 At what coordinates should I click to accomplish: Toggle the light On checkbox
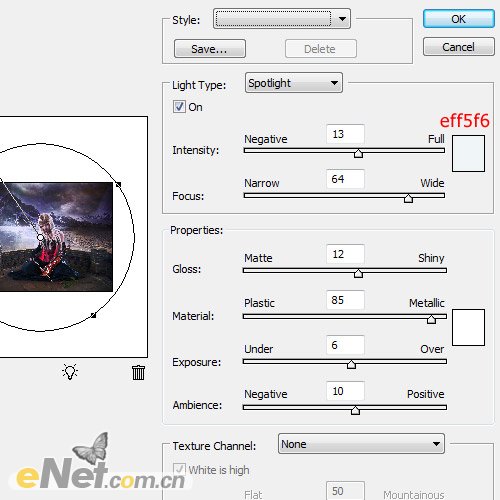click(x=179, y=107)
